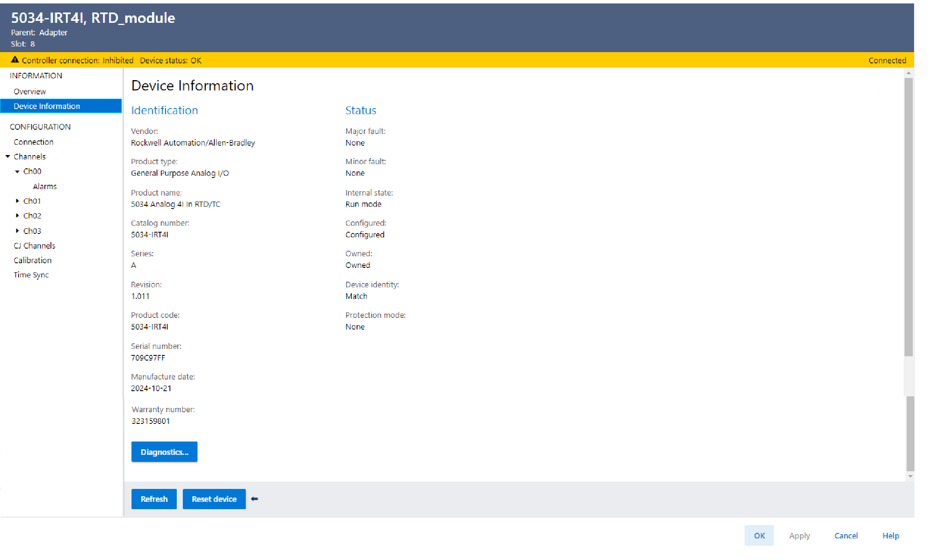Click catalog number value 5034-IRT4I
The height and width of the screenshot is (560, 933).
[x=150, y=234]
